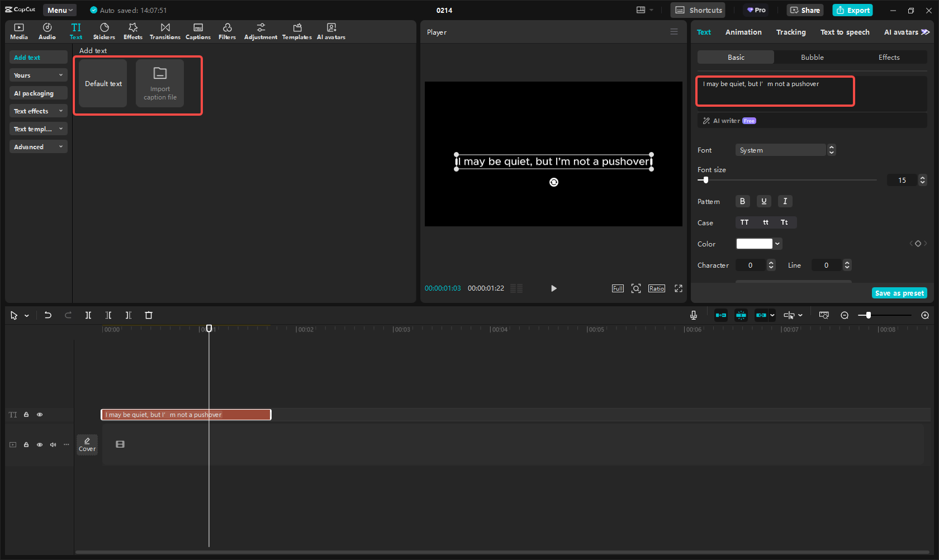Toggle Italic text pattern

tap(785, 201)
